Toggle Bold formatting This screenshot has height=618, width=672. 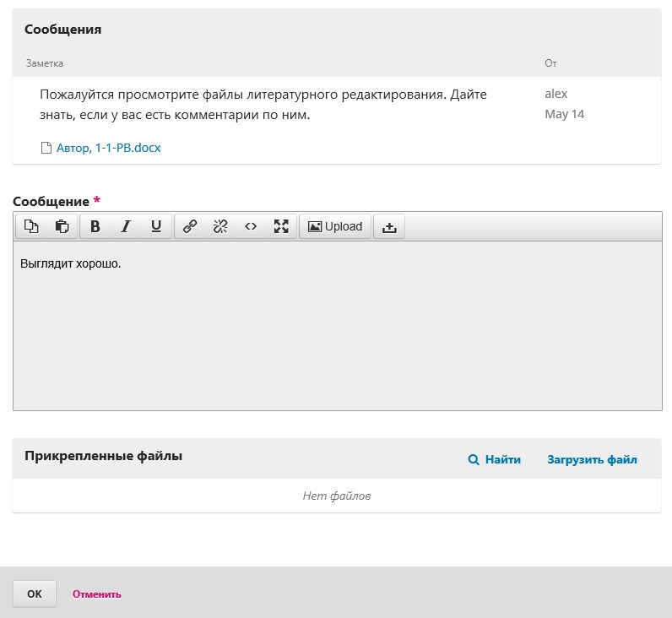coord(95,226)
